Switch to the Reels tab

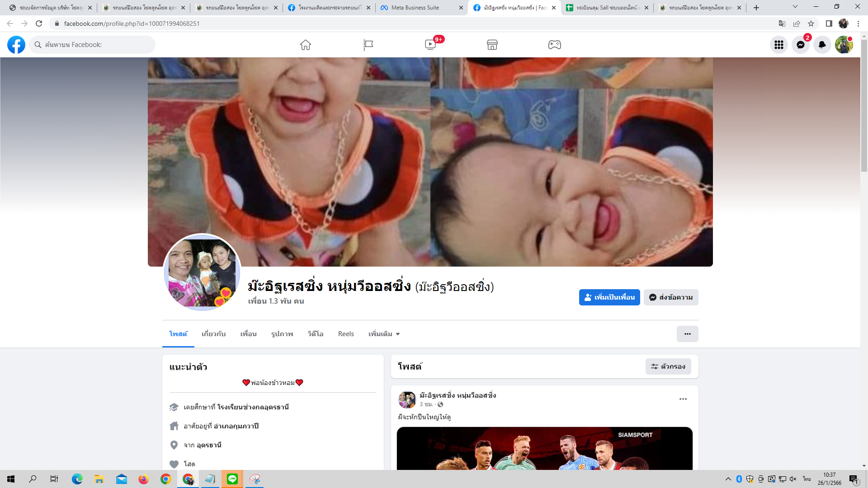pyautogui.click(x=346, y=334)
